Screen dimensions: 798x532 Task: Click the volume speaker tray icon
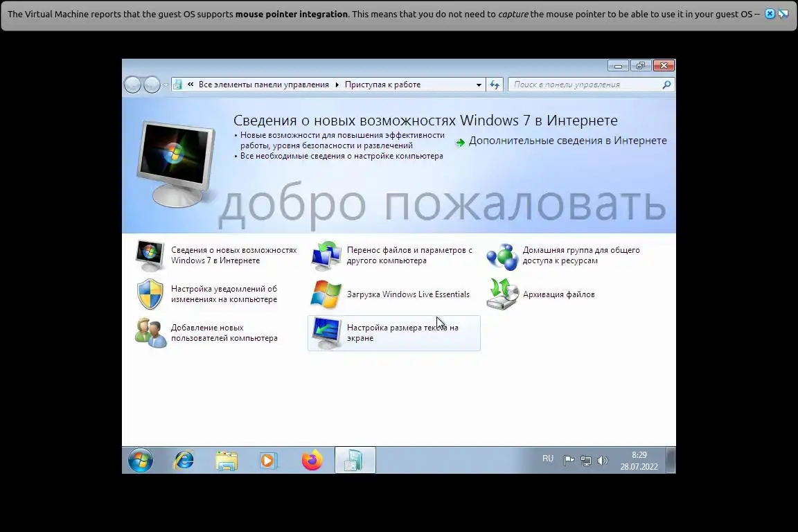click(603, 461)
